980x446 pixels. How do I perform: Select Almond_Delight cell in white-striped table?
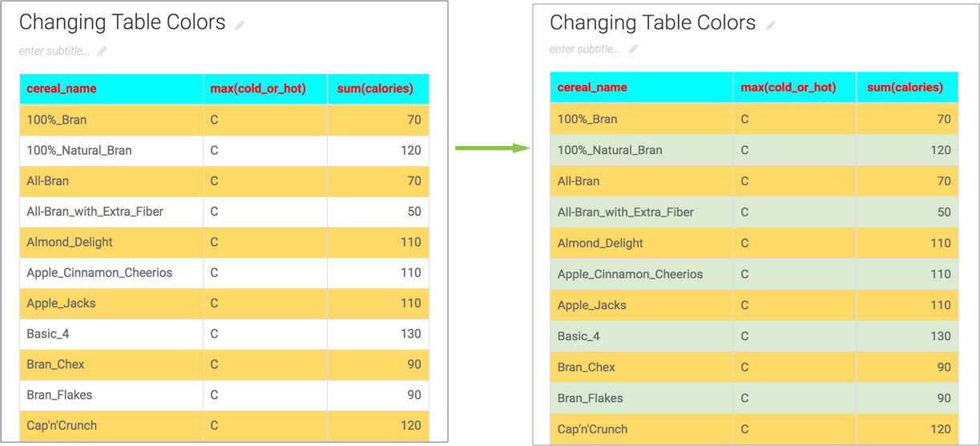pos(70,242)
